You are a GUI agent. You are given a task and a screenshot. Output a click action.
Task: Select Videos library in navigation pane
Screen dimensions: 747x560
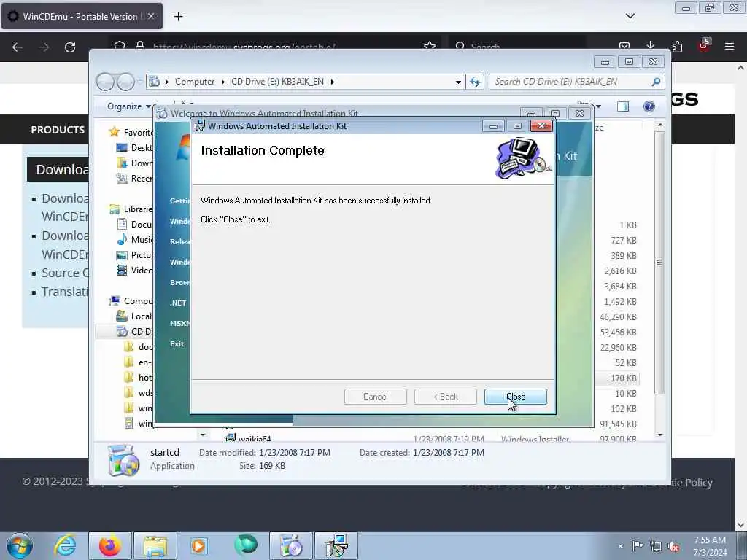[135, 270]
